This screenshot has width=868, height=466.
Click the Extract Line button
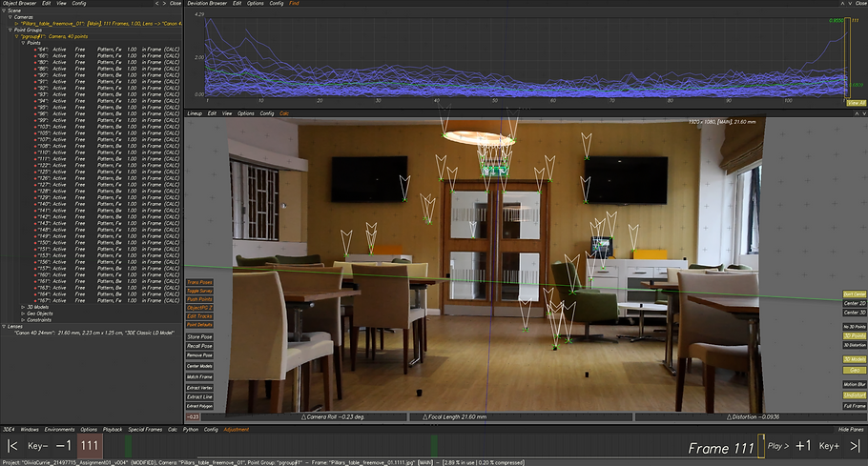(200, 396)
